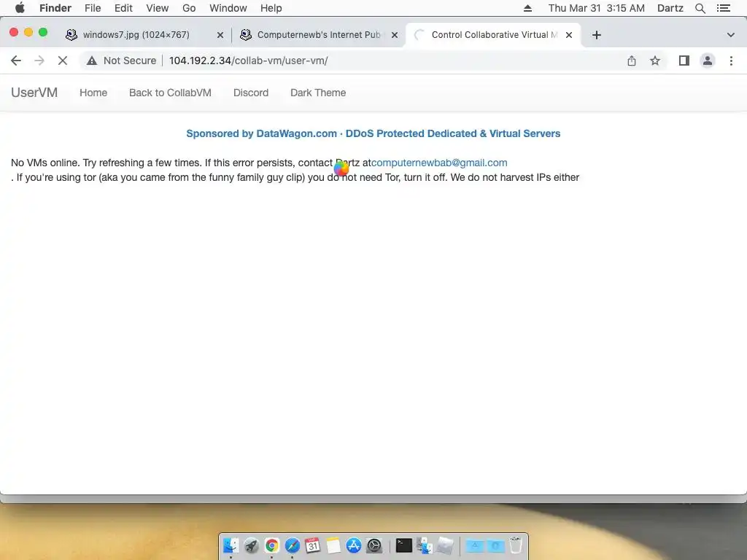Go back using the browser back arrow

pos(16,61)
